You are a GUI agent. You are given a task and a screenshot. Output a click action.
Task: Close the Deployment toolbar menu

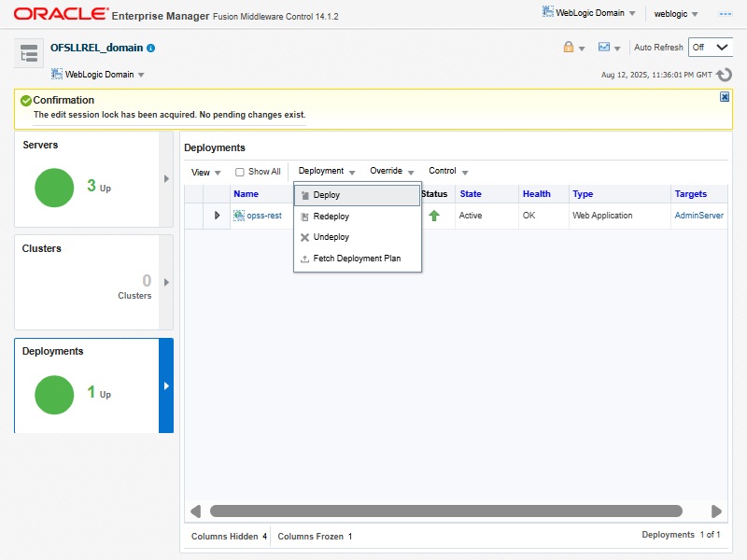[x=326, y=171]
